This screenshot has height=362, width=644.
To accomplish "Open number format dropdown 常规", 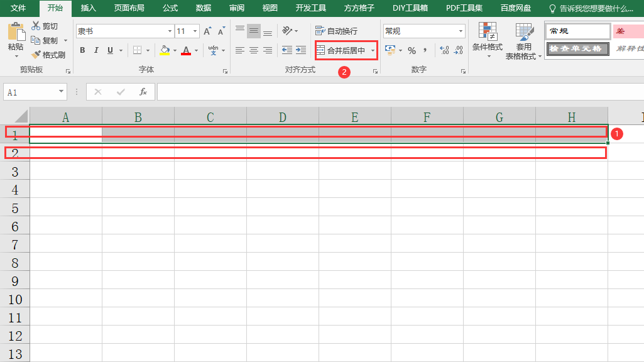I will point(461,31).
